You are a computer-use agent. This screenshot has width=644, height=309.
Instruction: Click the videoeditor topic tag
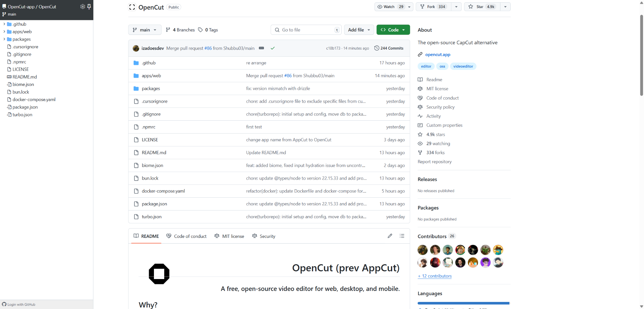463,66
